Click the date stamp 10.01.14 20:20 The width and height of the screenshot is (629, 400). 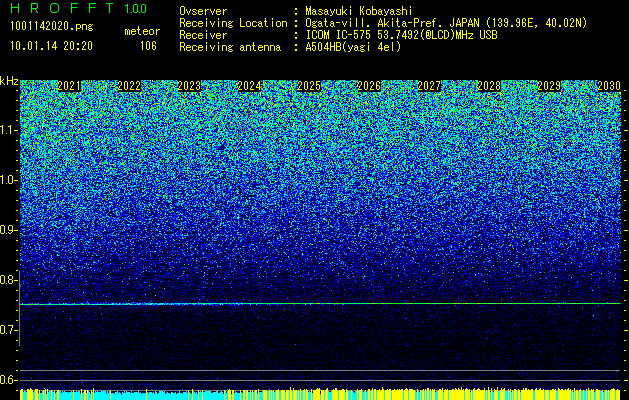pos(51,46)
